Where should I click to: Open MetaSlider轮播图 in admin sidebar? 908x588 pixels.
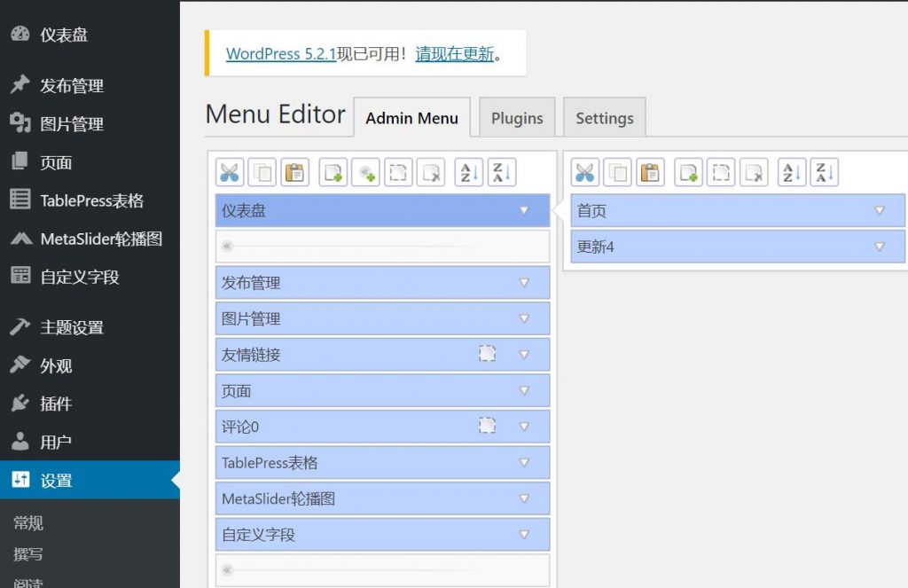90,239
